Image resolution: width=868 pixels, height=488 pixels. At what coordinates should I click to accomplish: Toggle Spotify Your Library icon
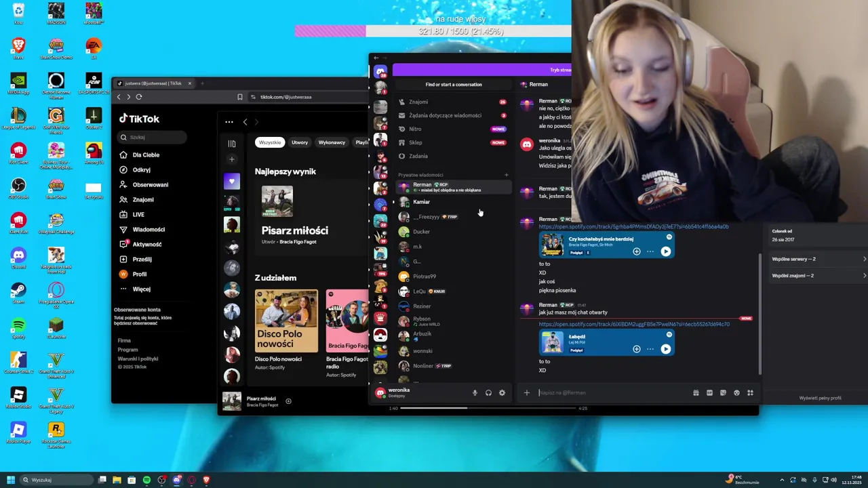point(232,144)
